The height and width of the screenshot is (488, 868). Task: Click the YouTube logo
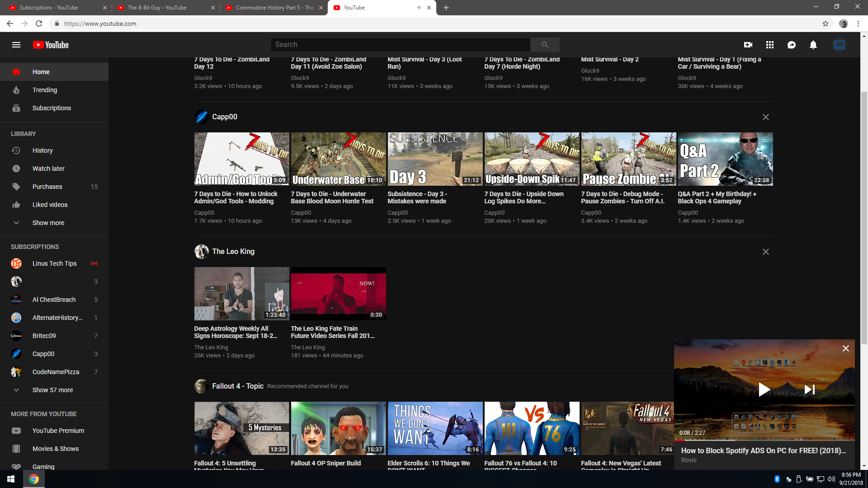pos(50,44)
